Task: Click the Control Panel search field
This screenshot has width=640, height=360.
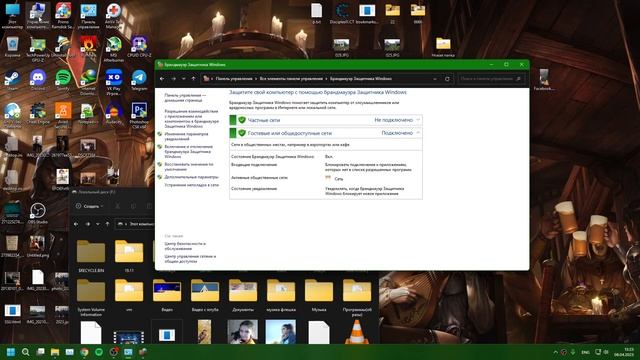Action: (x=491, y=79)
